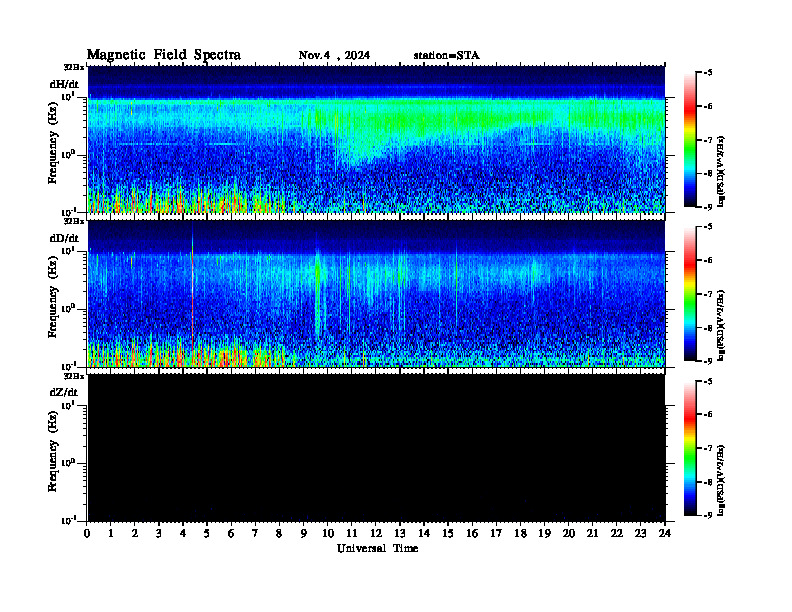Image resolution: width=792 pixels, height=612 pixels.
Task: Click the dH/dt panel label
Action: (64, 84)
